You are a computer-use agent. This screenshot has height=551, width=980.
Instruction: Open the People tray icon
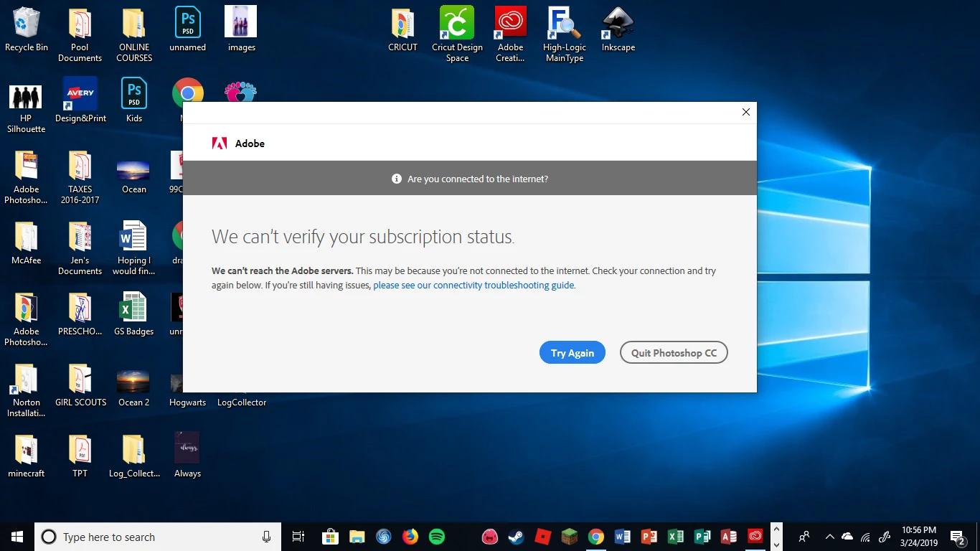coord(804,537)
